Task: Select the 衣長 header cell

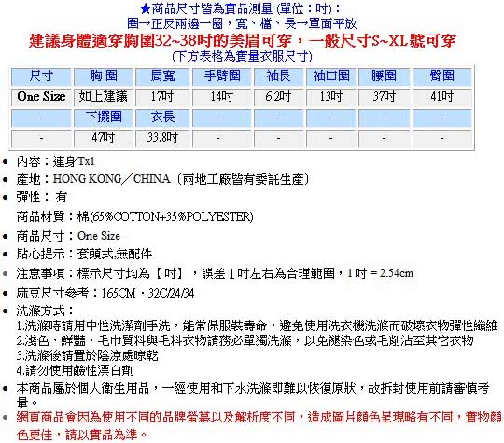Action: (x=162, y=118)
